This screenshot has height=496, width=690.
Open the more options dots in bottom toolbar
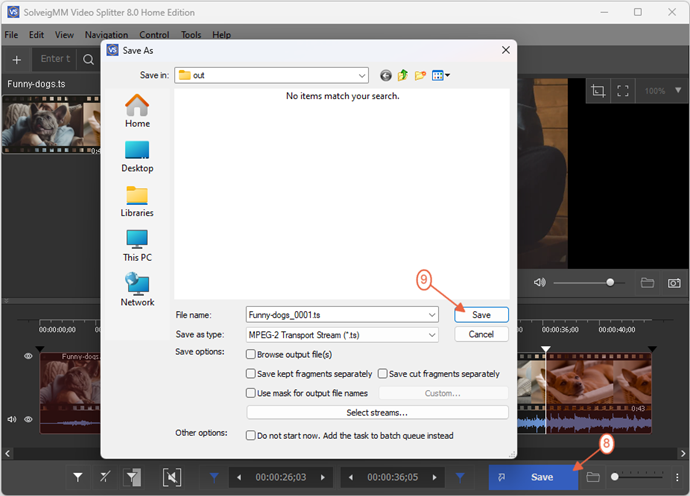point(677,477)
